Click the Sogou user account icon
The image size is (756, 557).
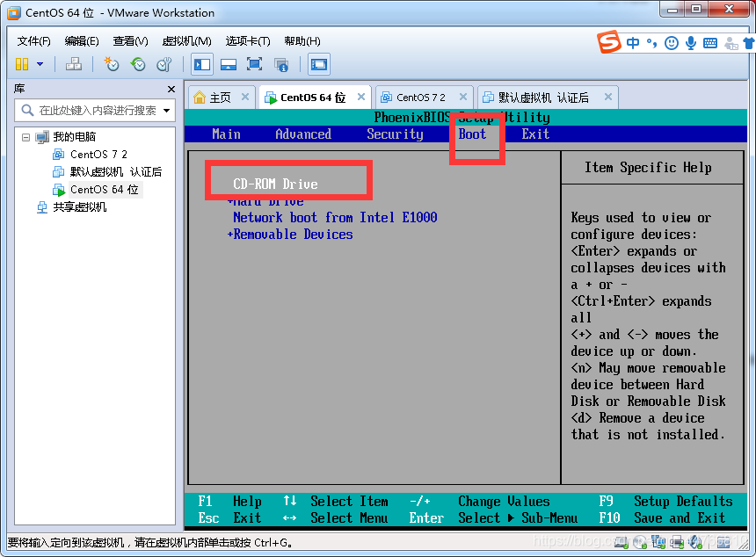731,43
